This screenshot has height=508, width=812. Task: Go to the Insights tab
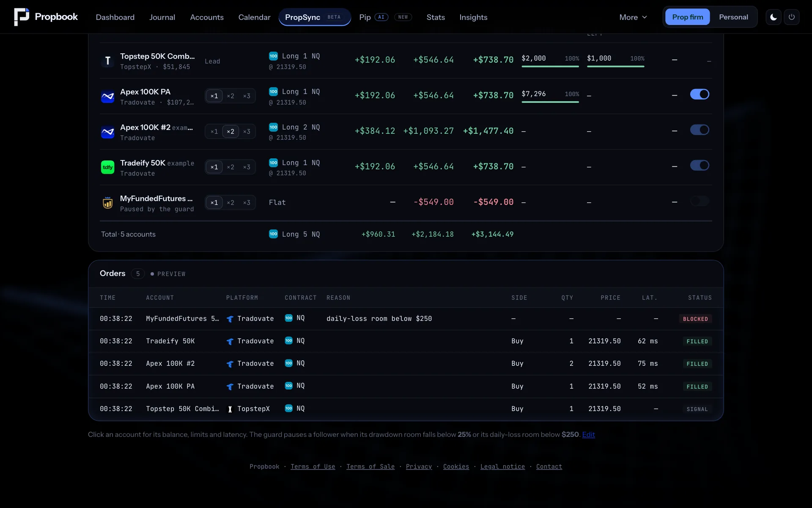(473, 17)
